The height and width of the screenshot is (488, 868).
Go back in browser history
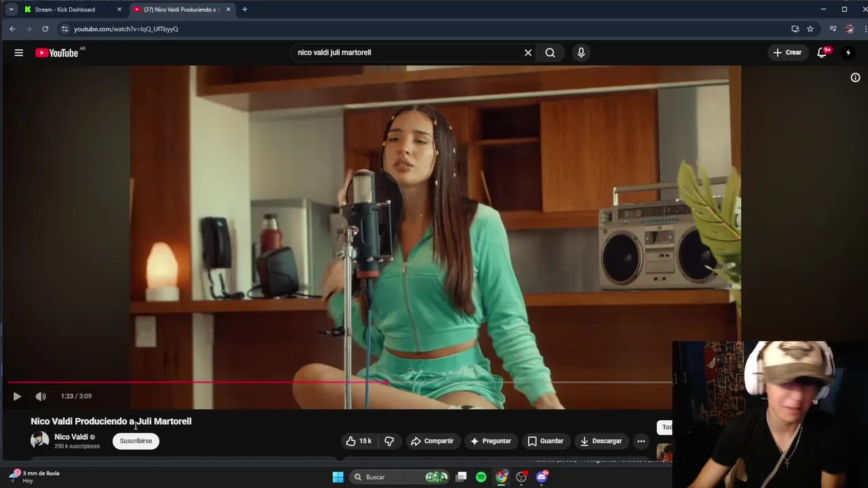tap(12, 29)
